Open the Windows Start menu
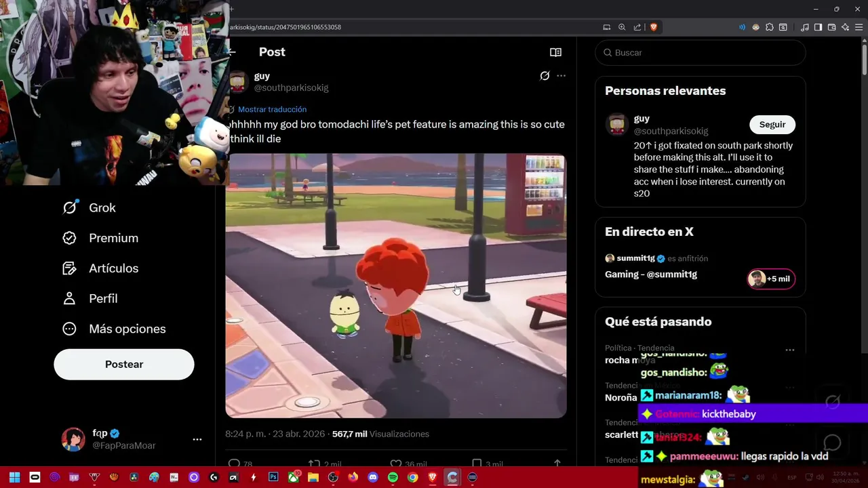The image size is (868, 488). click(15, 477)
